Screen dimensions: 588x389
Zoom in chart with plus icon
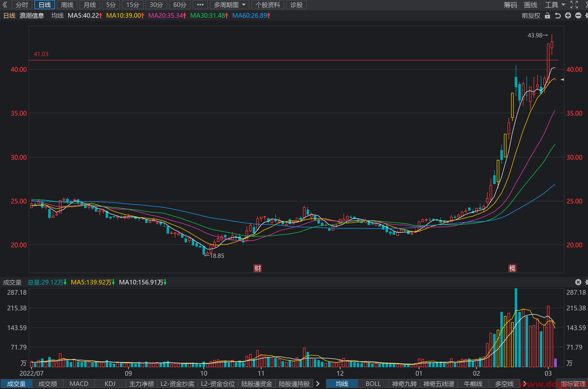click(568, 16)
